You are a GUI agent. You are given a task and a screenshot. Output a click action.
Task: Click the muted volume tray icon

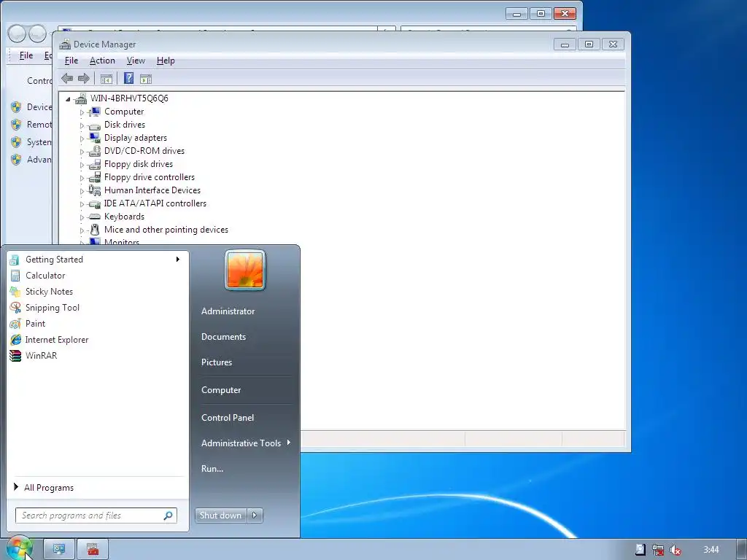coord(675,550)
